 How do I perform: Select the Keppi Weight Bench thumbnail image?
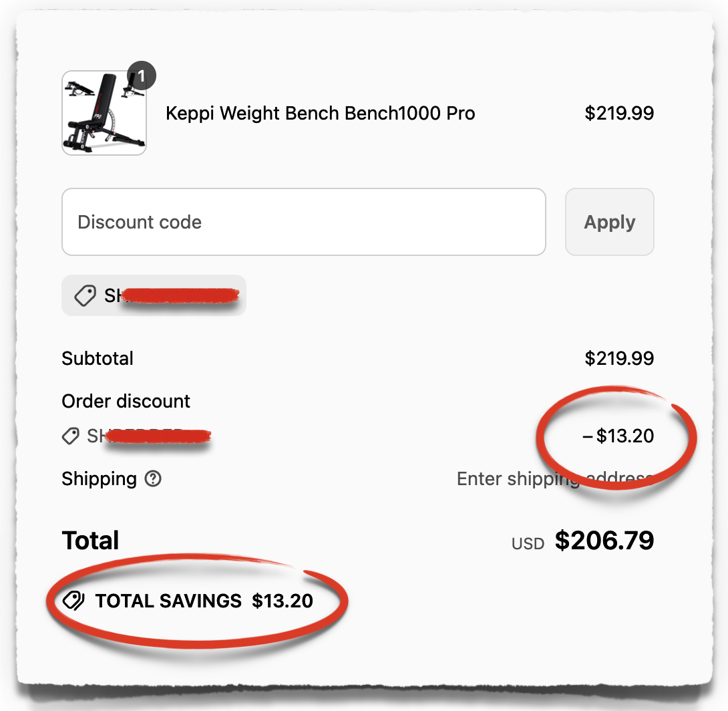tap(104, 113)
